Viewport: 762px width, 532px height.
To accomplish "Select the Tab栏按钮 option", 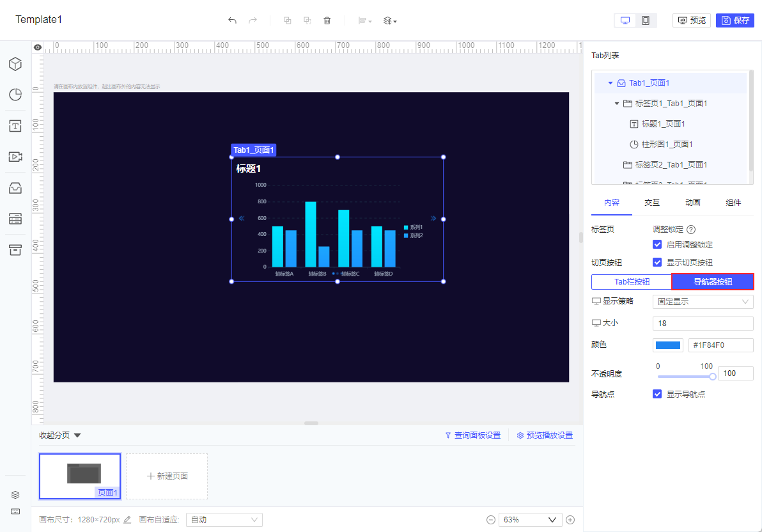I will (632, 282).
